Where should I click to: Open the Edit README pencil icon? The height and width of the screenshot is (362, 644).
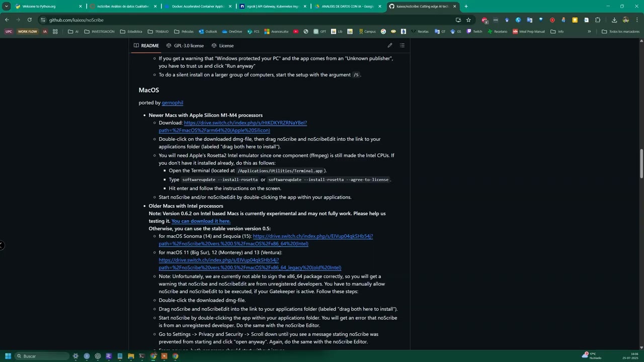pos(390,45)
